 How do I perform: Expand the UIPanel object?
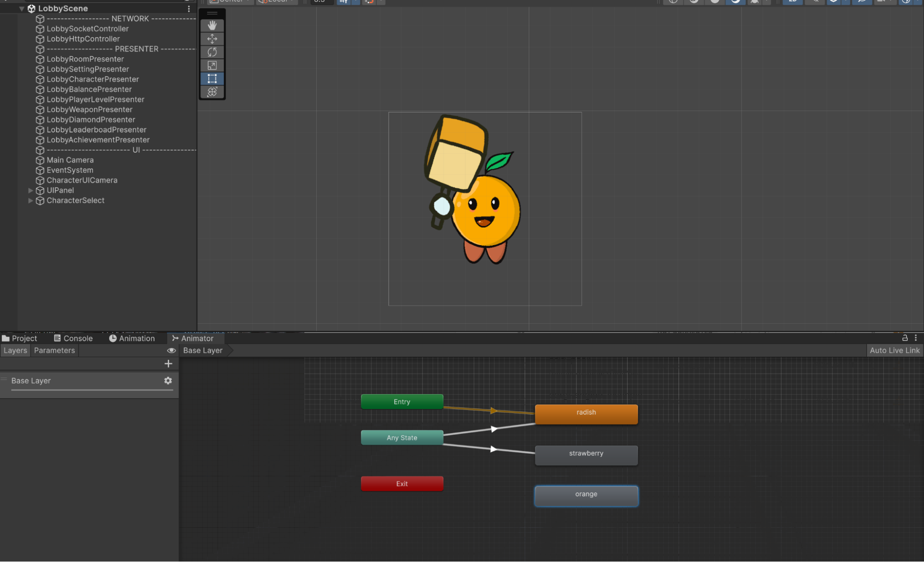(x=31, y=191)
